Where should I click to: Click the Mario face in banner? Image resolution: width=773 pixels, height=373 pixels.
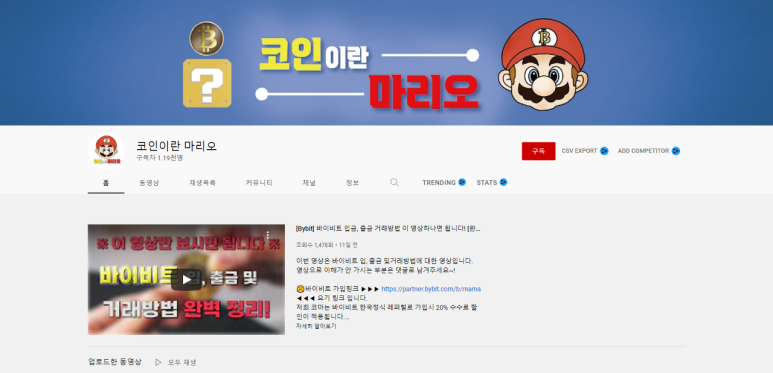(x=543, y=65)
